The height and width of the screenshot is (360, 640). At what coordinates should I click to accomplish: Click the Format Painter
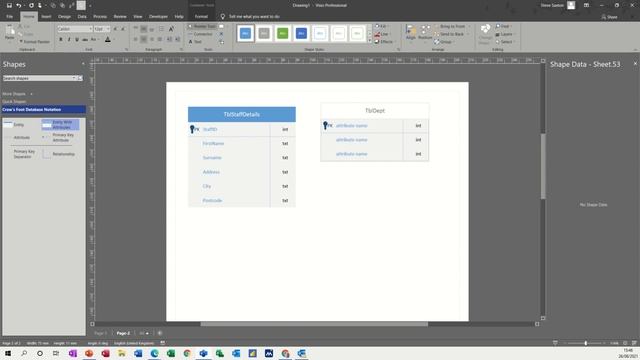pyautogui.click(x=34, y=42)
